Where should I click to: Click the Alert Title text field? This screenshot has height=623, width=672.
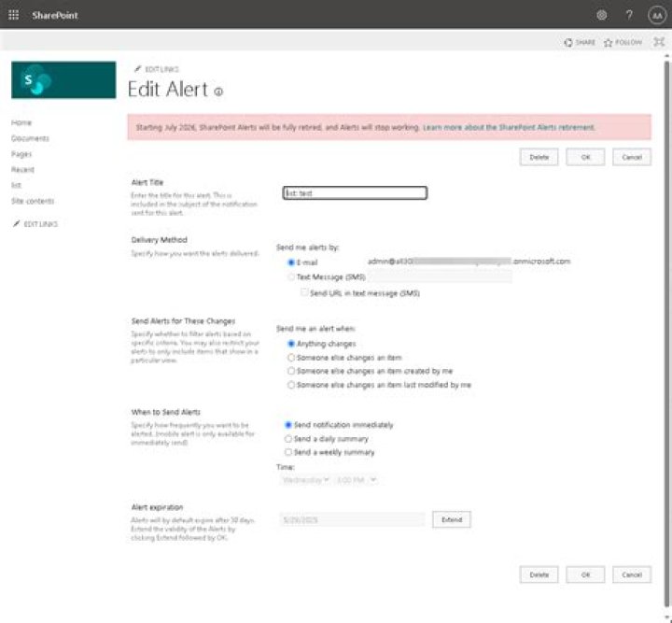355,193
